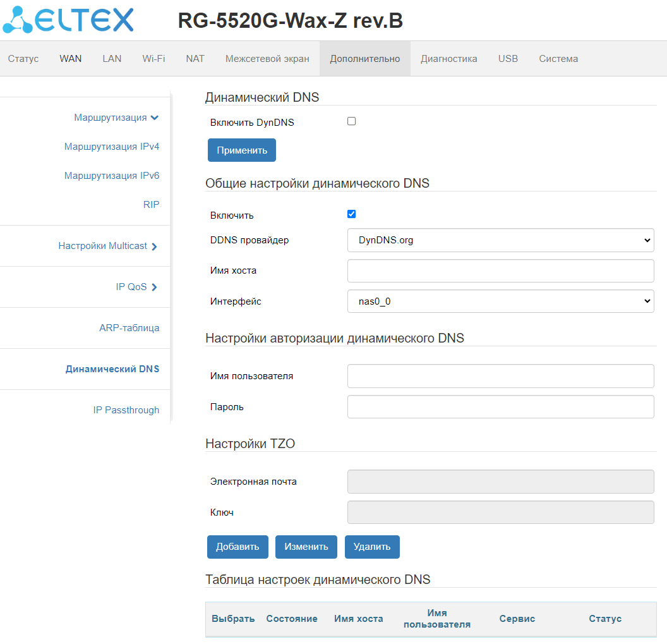Screen dimensions: 667x644
Task: Open the Межсетевой экран tab
Action: tap(267, 59)
